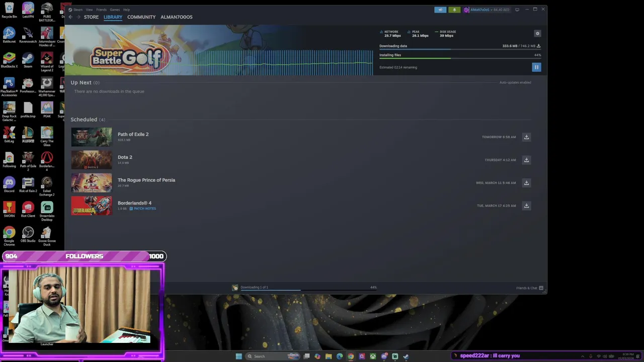This screenshot has height=362, width=644.
Task: Select The Rogue Prince of Persia title
Action: 146,180
